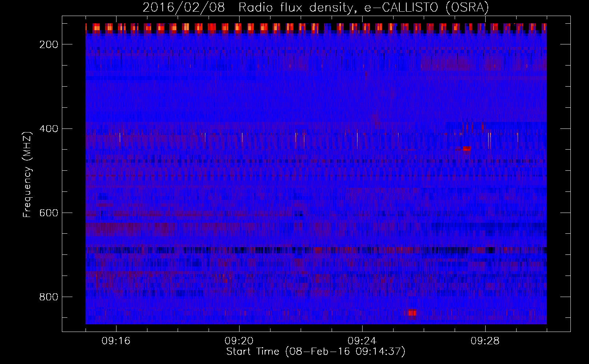Screen dimensions: 589x364
Task: Click the 09:20 time tick label
Action: tap(239, 341)
